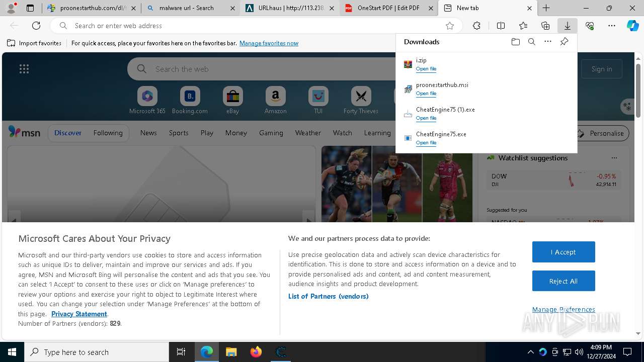Click the Downloads toolbar icon
The width and height of the screenshot is (644, 362).
[x=567, y=26]
